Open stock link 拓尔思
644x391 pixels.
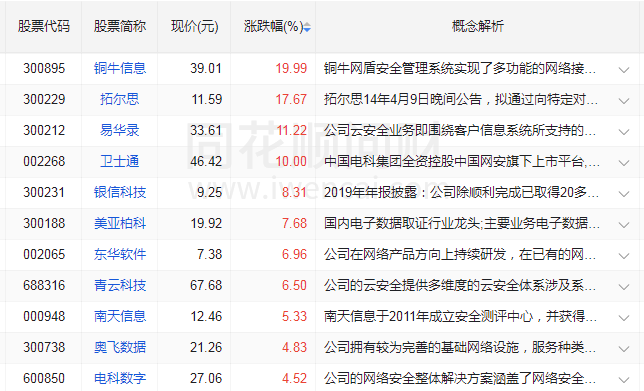[x=120, y=99]
